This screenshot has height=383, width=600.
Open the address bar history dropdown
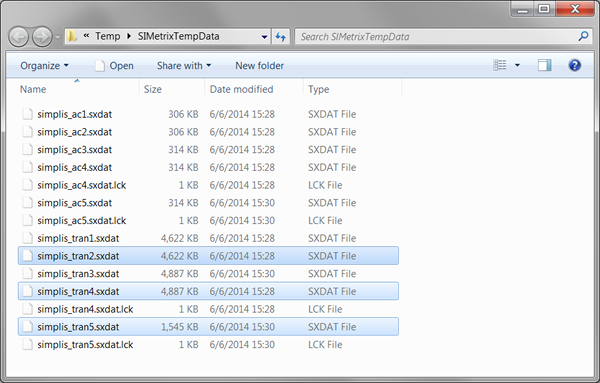pos(264,37)
